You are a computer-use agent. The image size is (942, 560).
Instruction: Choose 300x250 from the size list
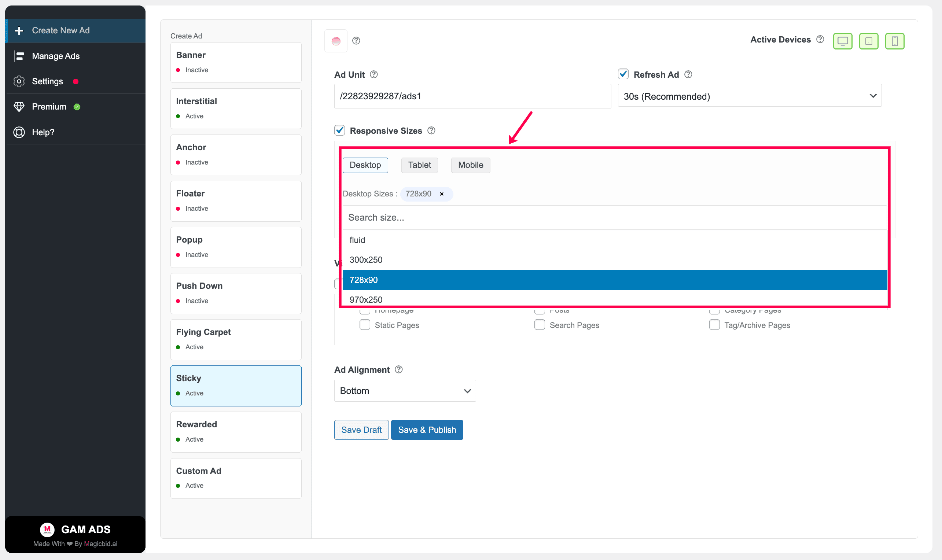(x=615, y=260)
